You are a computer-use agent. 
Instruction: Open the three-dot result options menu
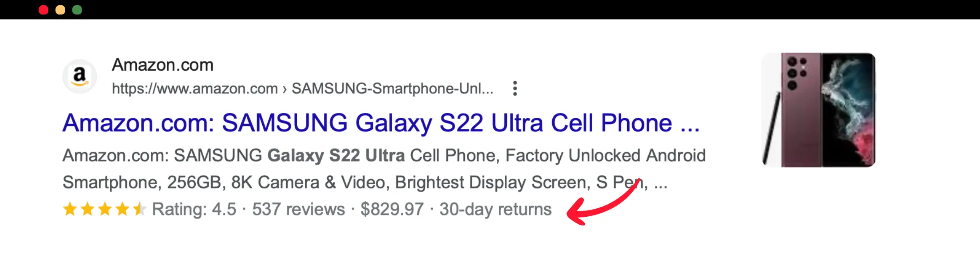tap(514, 88)
